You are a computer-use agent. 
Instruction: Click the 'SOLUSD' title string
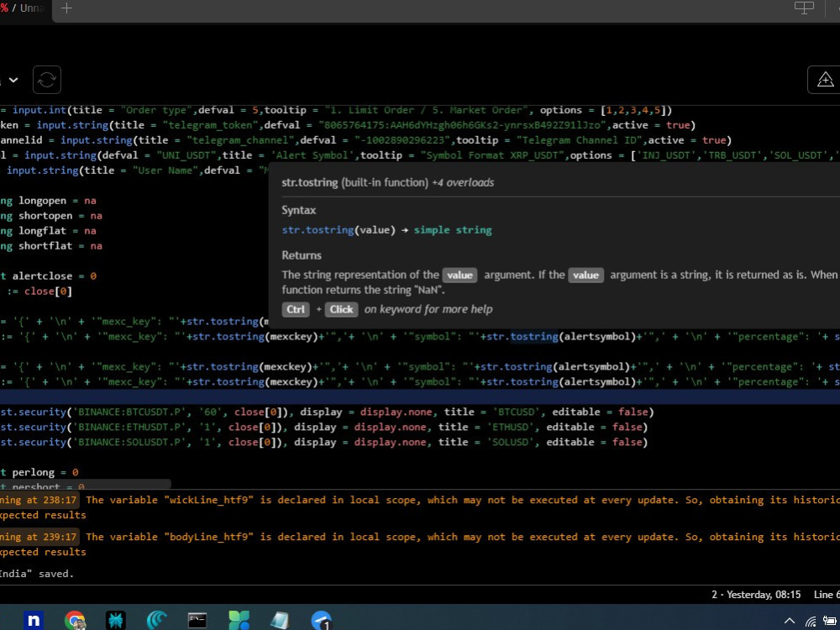click(x=511, y=442)
